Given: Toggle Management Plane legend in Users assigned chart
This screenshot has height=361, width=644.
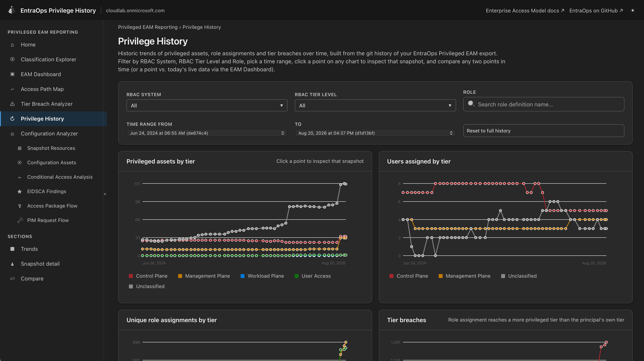Looking at the screenshot, I should pos(464,276).
